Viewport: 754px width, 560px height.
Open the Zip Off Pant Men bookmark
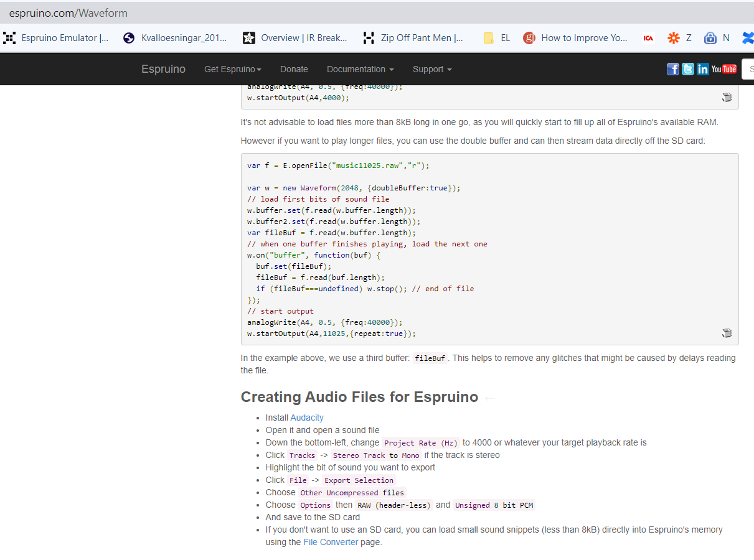(x=413, y=38)
